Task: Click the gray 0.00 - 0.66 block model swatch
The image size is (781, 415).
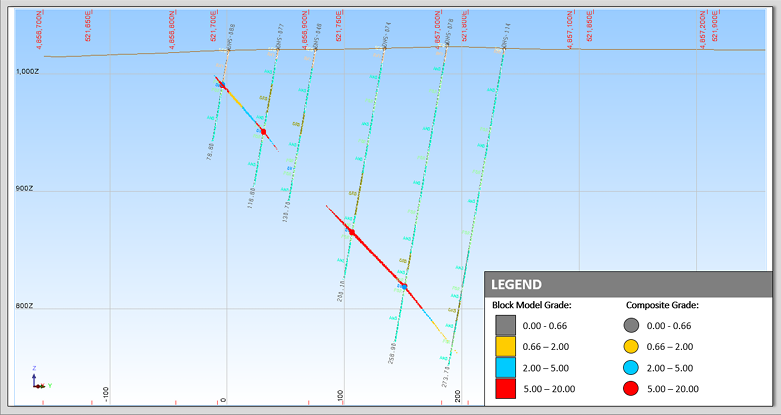Action: tap(505, 324)
